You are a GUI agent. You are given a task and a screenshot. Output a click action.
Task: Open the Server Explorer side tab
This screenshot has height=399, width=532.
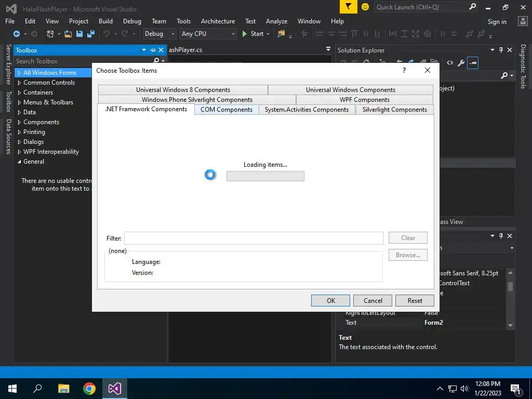pyautogui.click(x=8, y=64)
